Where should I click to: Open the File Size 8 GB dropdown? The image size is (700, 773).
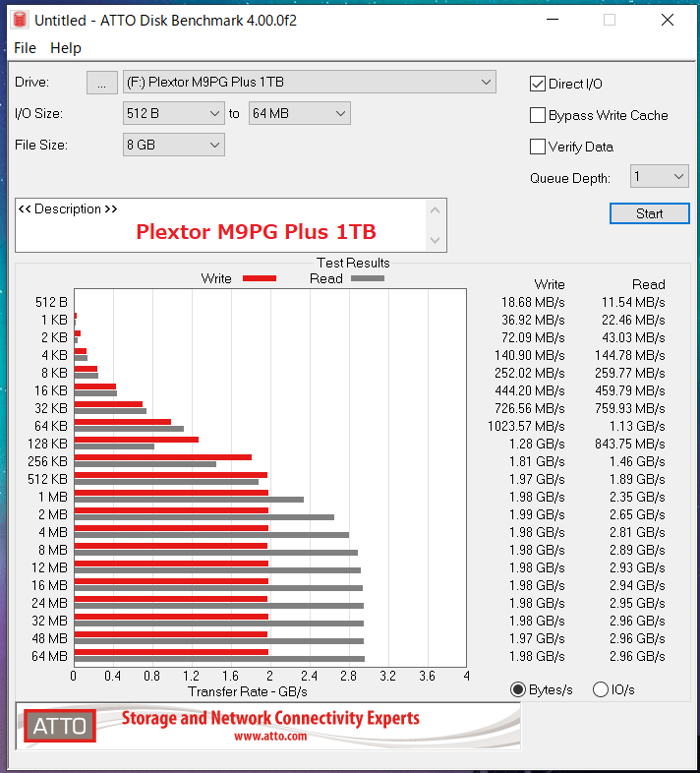(173, 145)
